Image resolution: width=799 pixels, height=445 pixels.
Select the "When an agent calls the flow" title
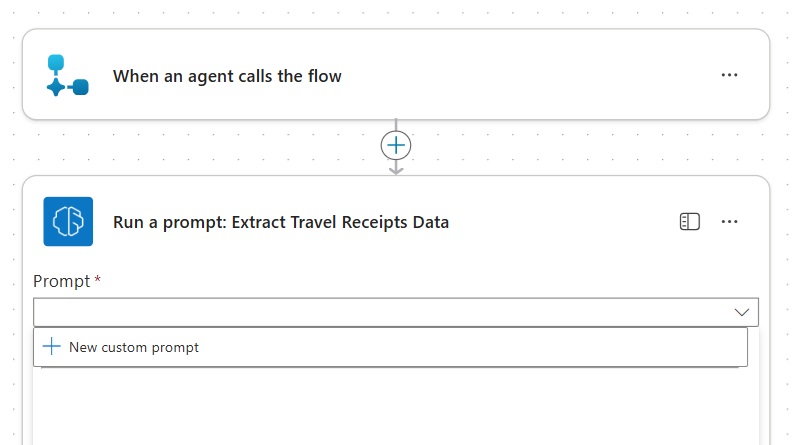pyautogui.click(x=227, y=76)
